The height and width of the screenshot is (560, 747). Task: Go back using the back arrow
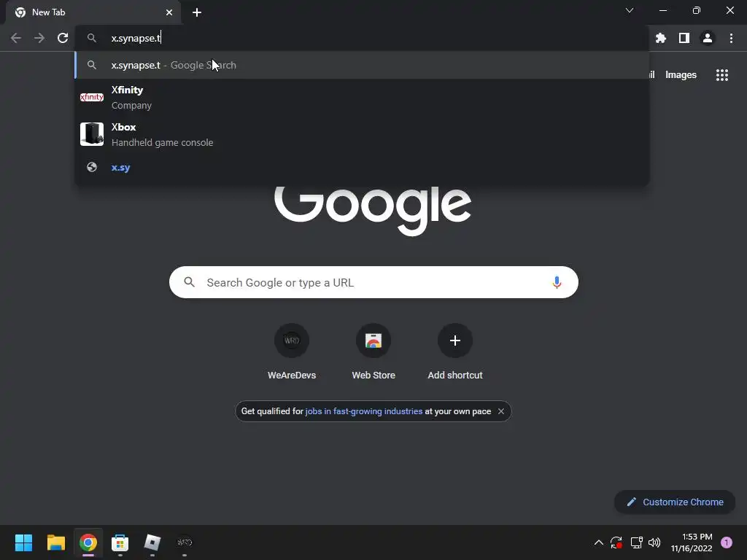16,38
